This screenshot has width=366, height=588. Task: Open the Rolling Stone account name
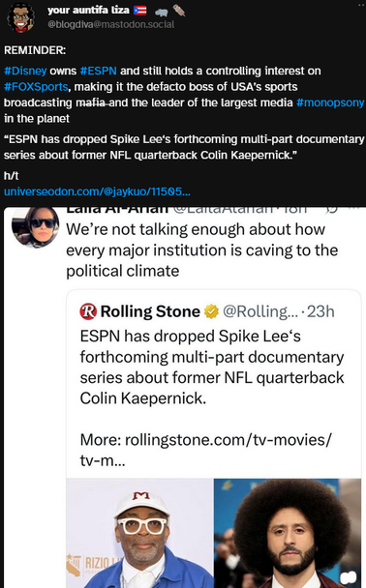tap(150, 311)
